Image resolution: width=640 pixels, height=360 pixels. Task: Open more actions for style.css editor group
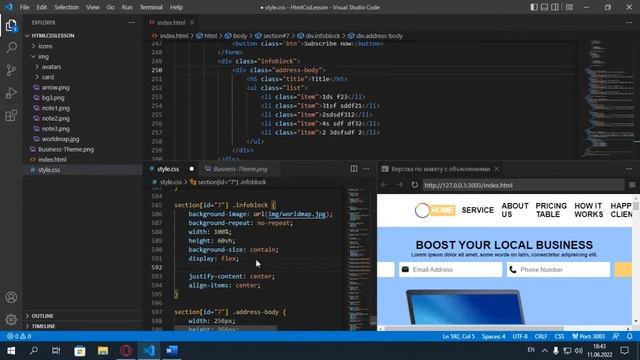pos(366,169)
